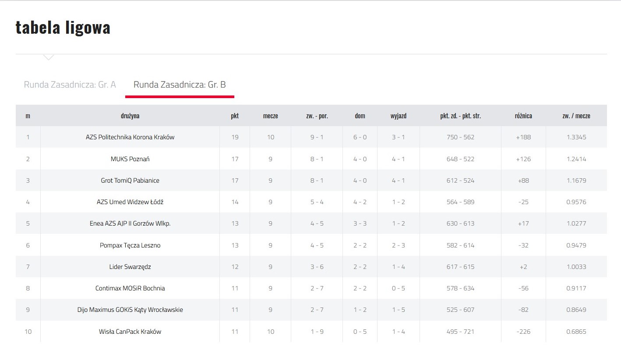
Task: Click scored points cell 750 - 562
Action: point(461,137)
